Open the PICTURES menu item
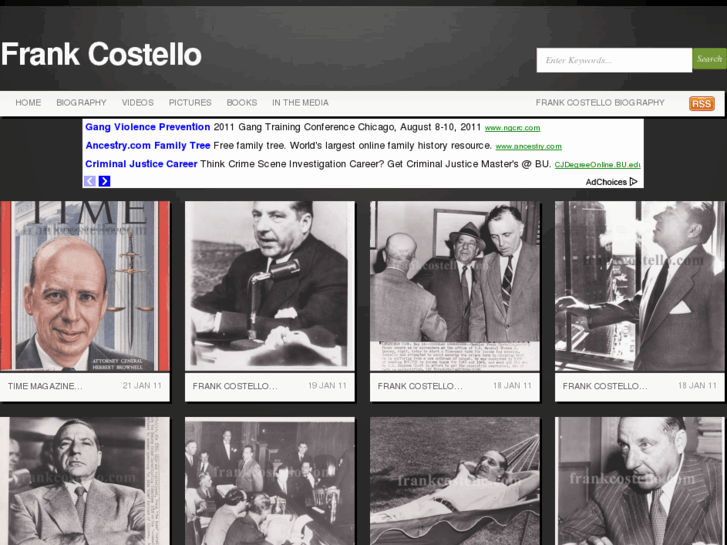727x545 pixels. [190, 103]
